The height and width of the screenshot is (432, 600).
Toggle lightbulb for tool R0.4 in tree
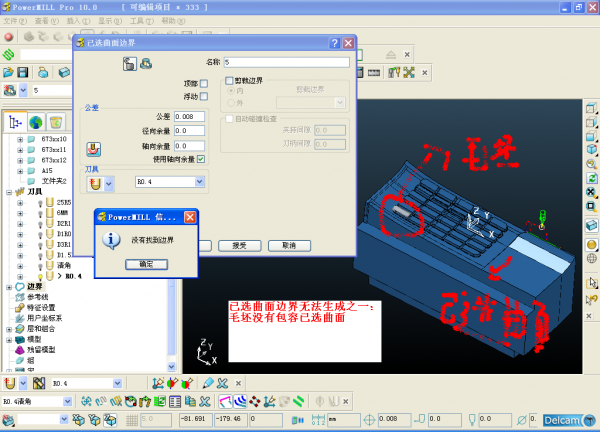point(40,276)
